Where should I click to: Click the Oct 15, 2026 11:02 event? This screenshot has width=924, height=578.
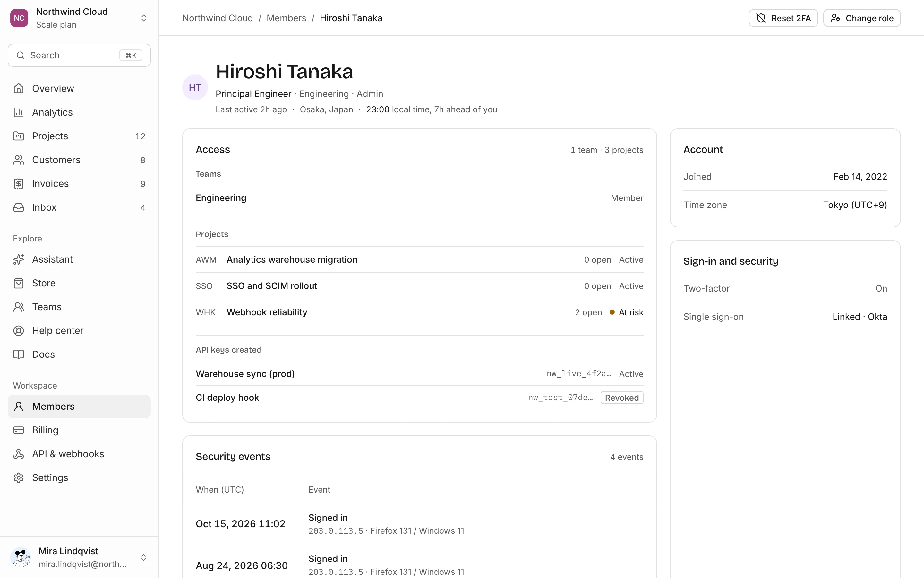pos(419,524)
